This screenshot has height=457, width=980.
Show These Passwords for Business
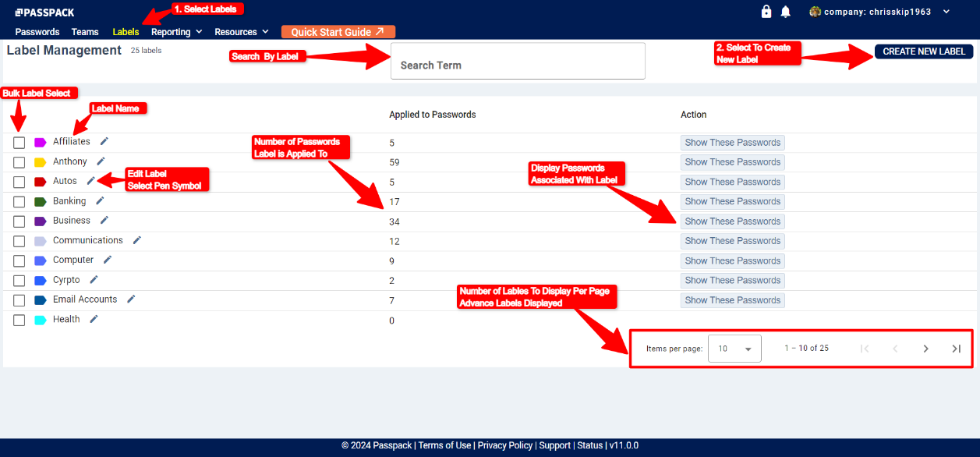point(733,221)
